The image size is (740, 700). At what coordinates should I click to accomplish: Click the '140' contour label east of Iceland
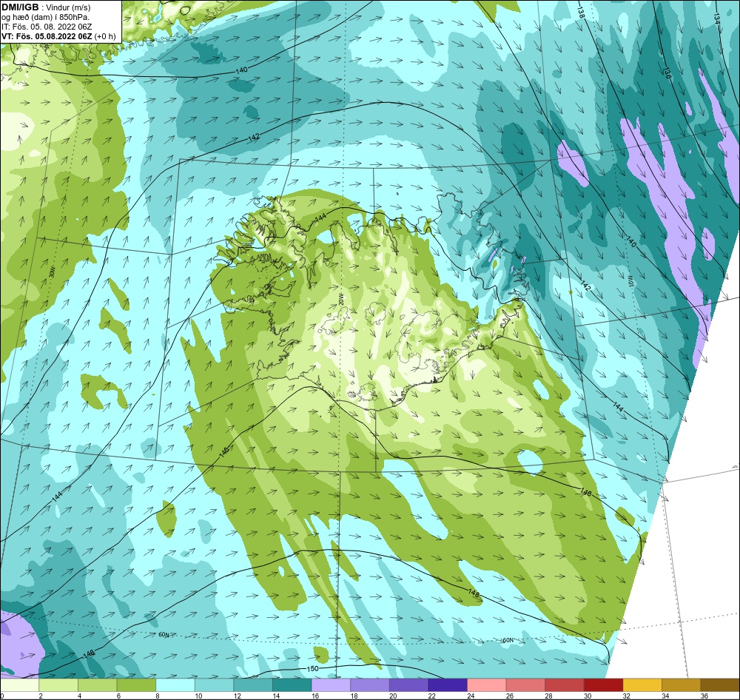pyautogui.click(x=631, y=240)
